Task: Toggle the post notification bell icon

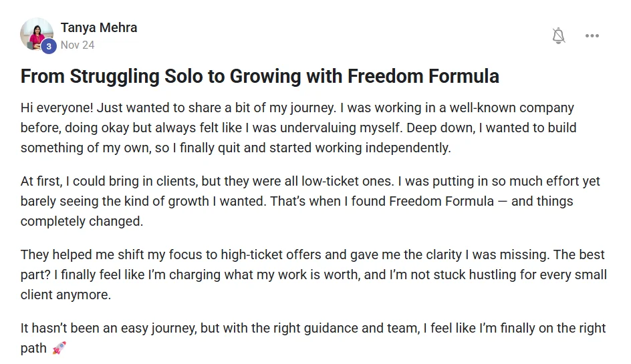Action: click(x=559, y=36)
